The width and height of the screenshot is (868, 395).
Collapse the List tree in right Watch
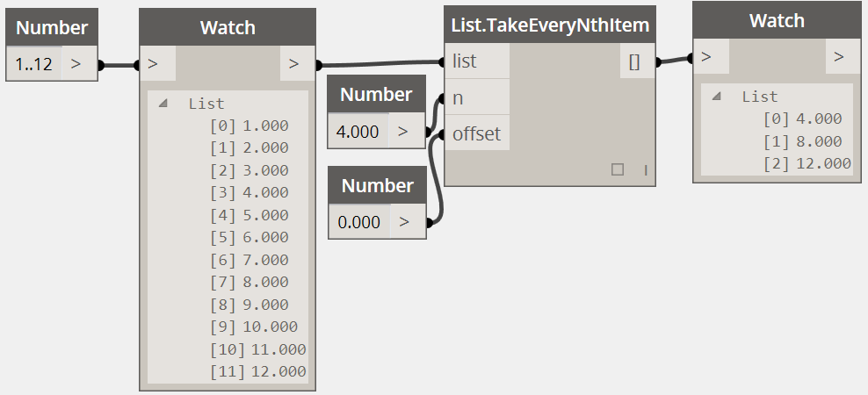click(717, 97)
